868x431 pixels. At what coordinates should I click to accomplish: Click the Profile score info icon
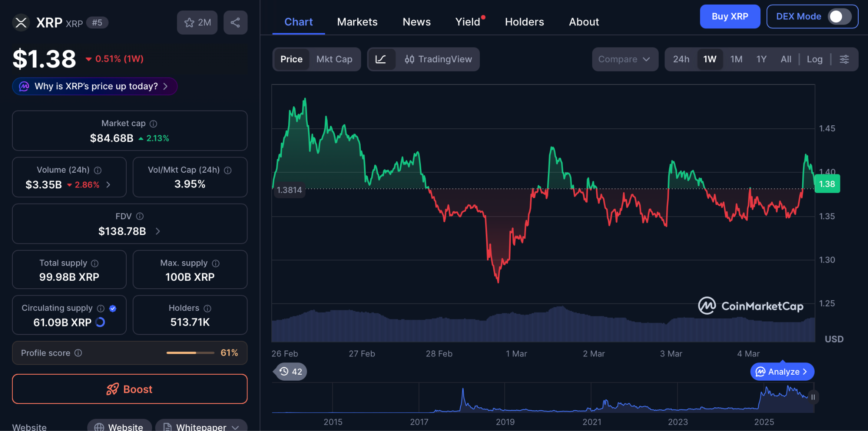pos(78,353)
